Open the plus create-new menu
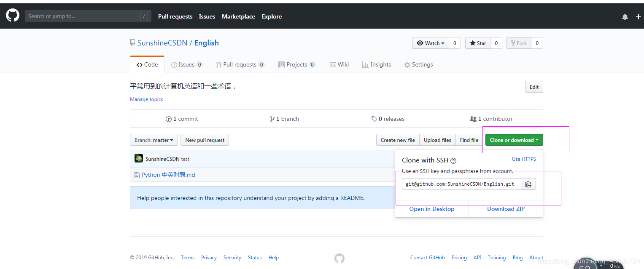Image resolution: width=644 pixels, height=269 pixels. [638, 17]
